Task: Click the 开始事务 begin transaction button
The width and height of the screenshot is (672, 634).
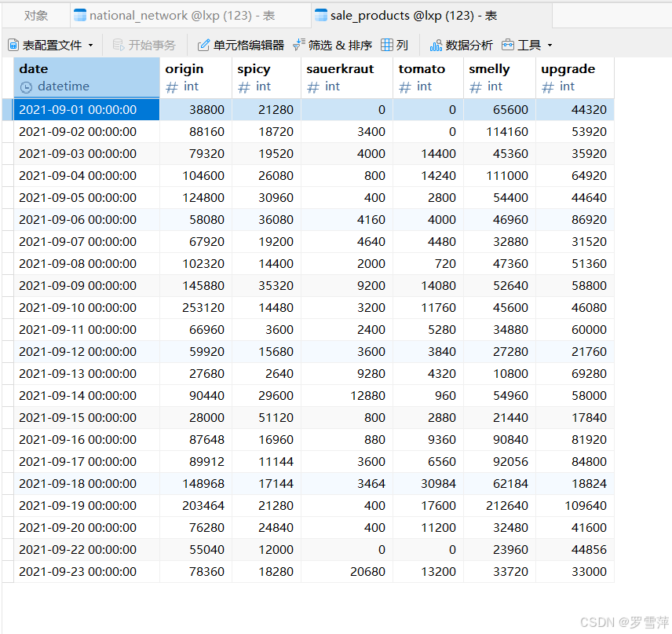Action: [144, 45]
